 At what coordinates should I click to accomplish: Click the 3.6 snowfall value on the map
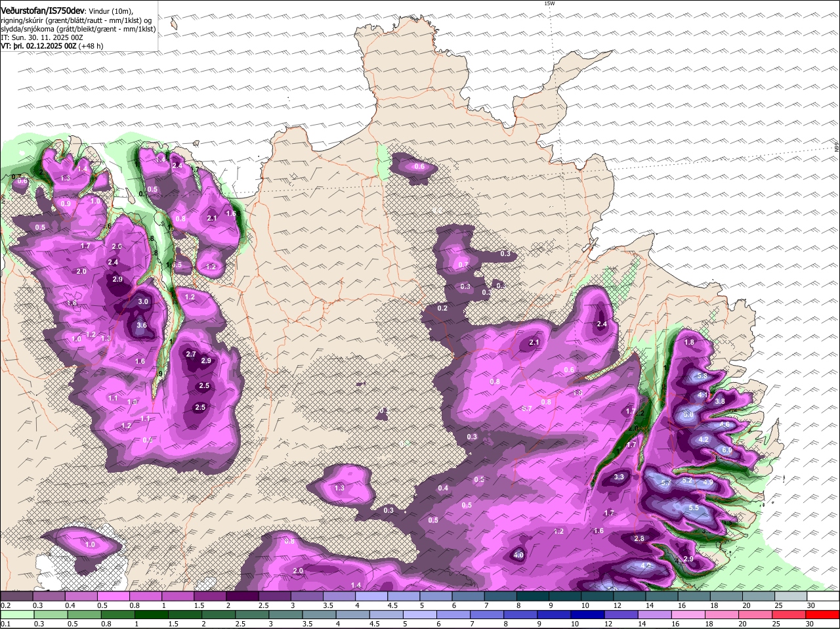(x=142, y=325)
